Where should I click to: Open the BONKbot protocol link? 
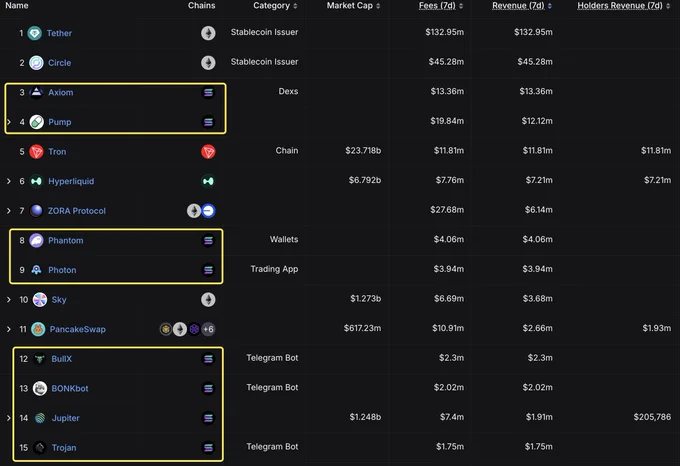(70, 388)
